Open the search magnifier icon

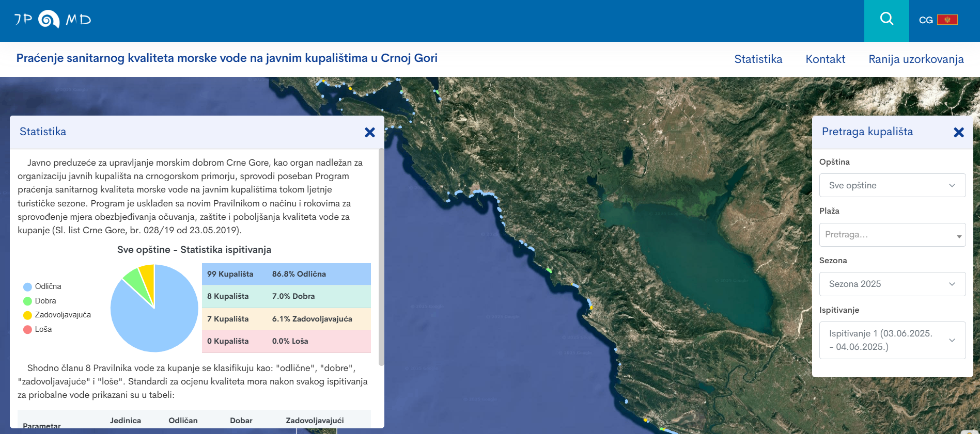(886, 20)
